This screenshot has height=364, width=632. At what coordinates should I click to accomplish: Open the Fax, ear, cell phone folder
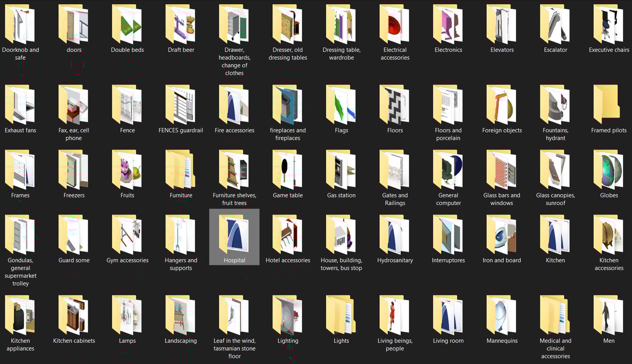[x=74, y=104]
